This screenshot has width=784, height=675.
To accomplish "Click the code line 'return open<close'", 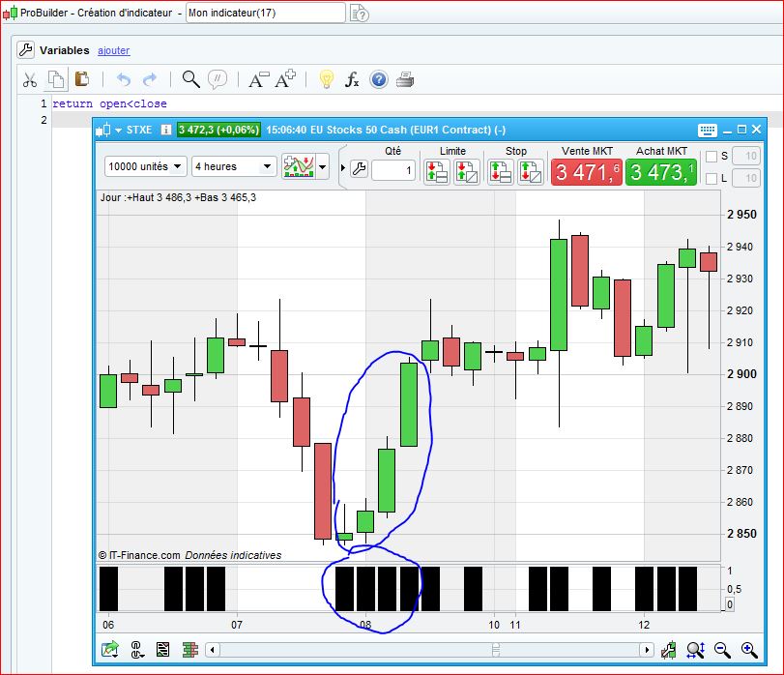I will (109, 104).
